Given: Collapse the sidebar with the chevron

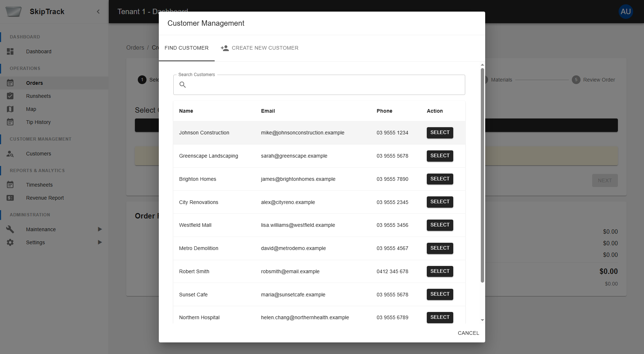Looking at the screenshot, I should click(98, 11).
